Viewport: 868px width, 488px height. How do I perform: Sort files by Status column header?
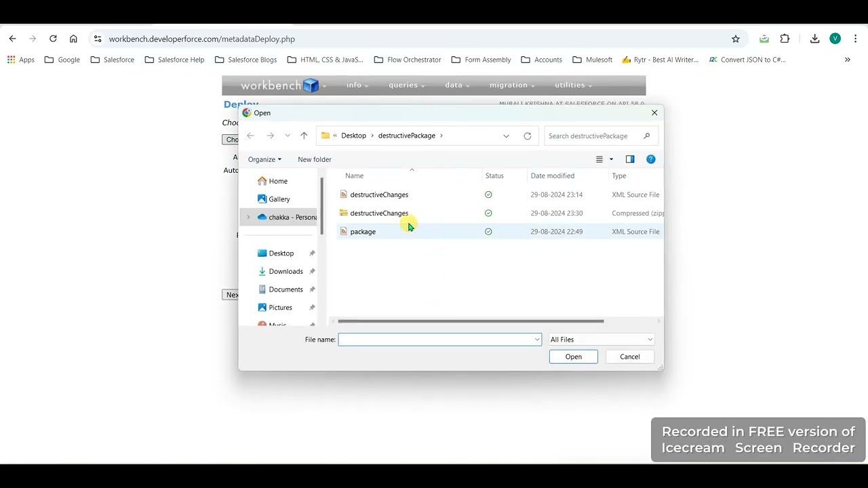click(x=494, y=176)
